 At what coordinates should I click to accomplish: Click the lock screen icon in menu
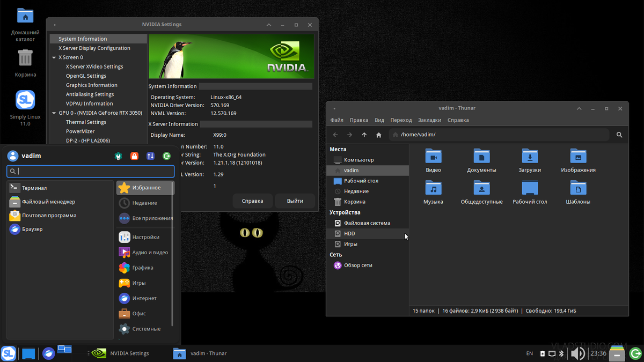click(x=134, y=156)
